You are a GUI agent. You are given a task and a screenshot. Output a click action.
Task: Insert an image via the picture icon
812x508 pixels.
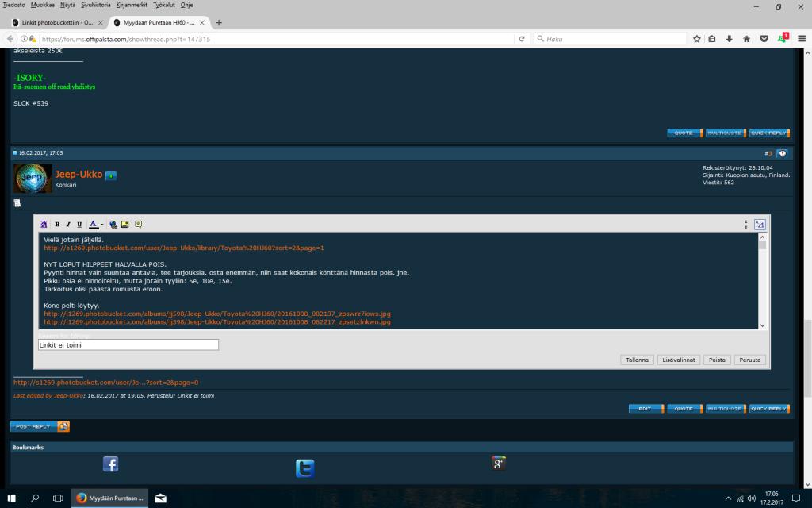tap(125, 225)
